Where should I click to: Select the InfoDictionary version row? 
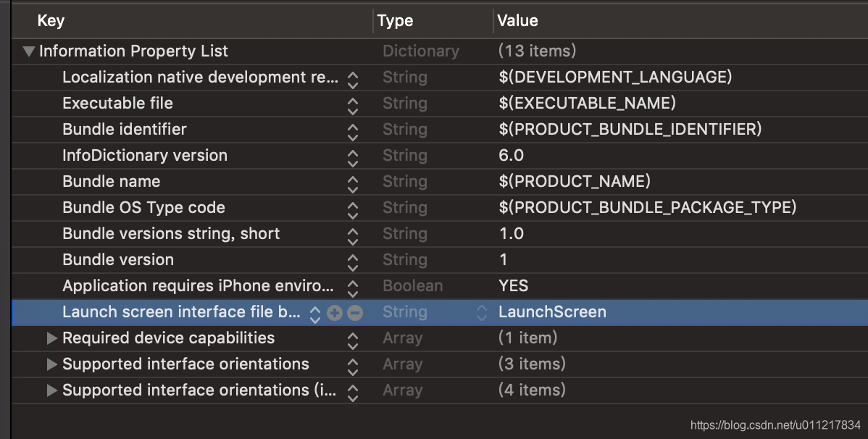tap(145, 156)
